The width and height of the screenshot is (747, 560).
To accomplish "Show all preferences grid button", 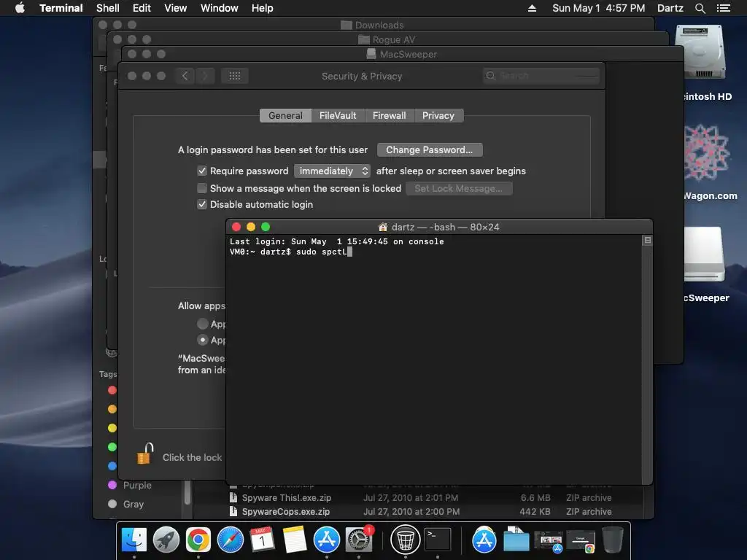I will pos(234,76).
